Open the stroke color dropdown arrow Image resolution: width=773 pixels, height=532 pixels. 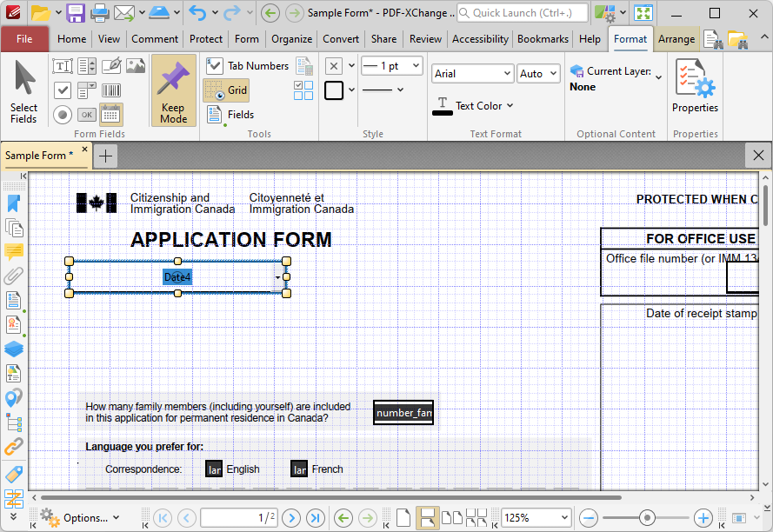351,90
